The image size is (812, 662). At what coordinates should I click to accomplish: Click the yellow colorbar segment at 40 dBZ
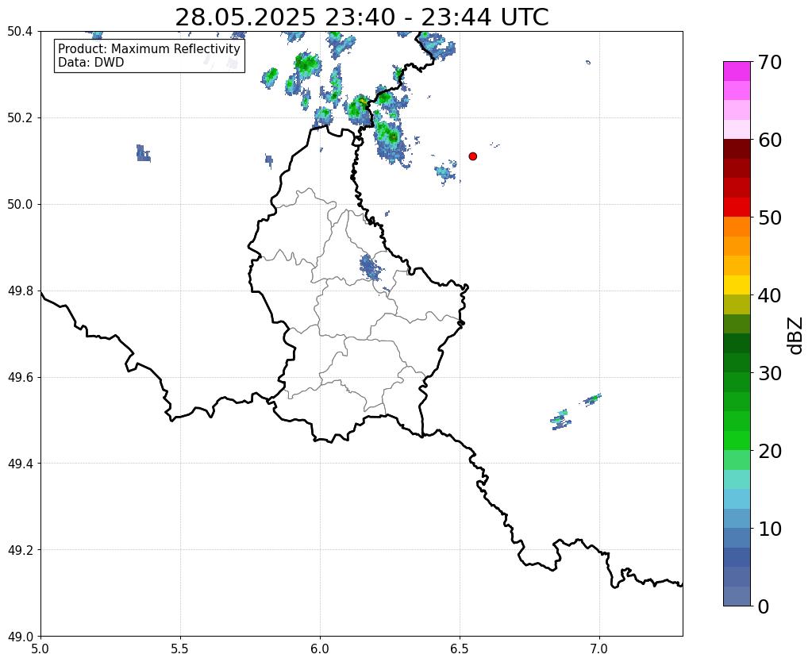coord(737,285)
